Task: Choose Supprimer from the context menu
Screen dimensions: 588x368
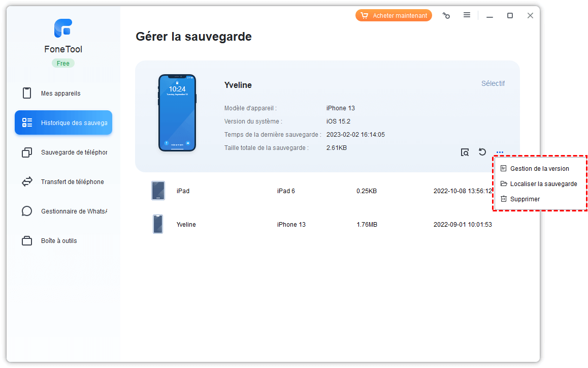Action: [525, 199]
